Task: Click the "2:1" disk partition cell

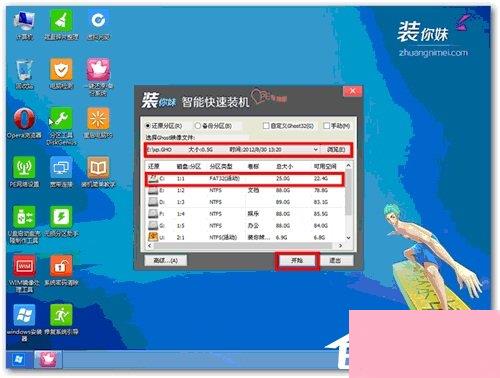Action: click(x=181, y=237)
